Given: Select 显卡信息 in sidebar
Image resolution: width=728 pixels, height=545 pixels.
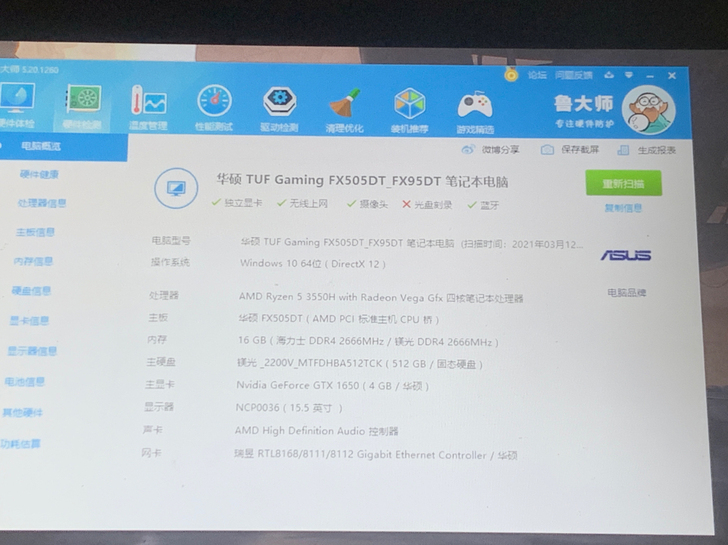Looking at the screenshot, I should 29,321.
